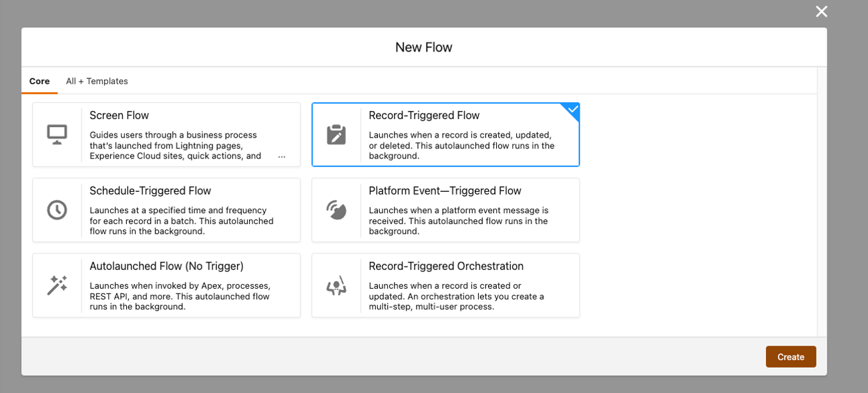Click the dialog's vertical scrollbar track
The height and width of the screenshot is (393, 868).
click(822, 202)
